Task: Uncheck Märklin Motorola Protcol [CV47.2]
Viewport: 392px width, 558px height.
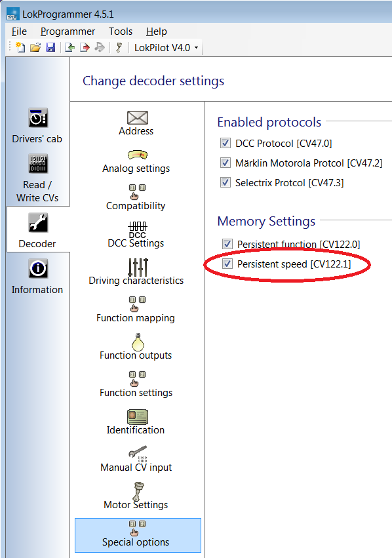Action: (225, 163)
